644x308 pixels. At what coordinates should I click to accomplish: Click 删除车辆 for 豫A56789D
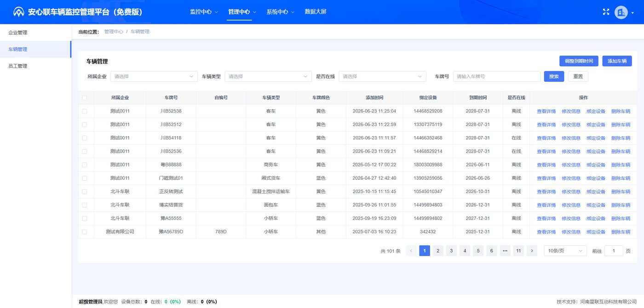coord(621,232)
